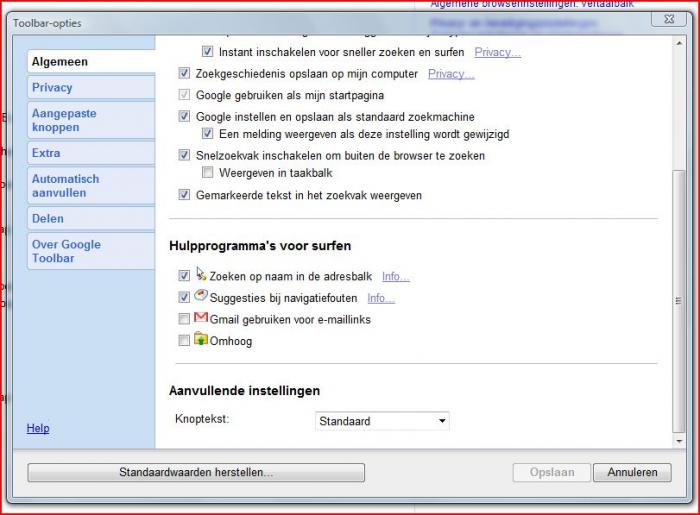Open the Help link
Image resolution: width=700 pixels, height=515 pixels.
click(x=38, y=428)
